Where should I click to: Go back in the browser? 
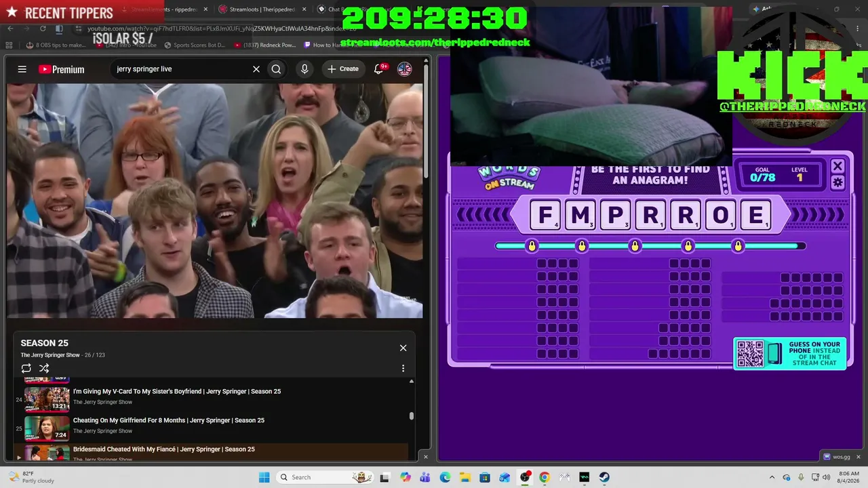pyautogui.click(x=11, y=28)
